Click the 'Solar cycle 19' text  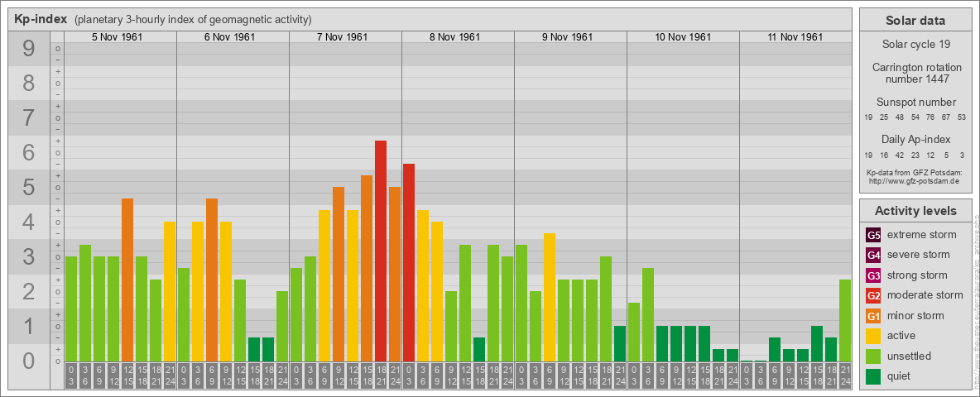pyautogui.click(x=915, y=45)
